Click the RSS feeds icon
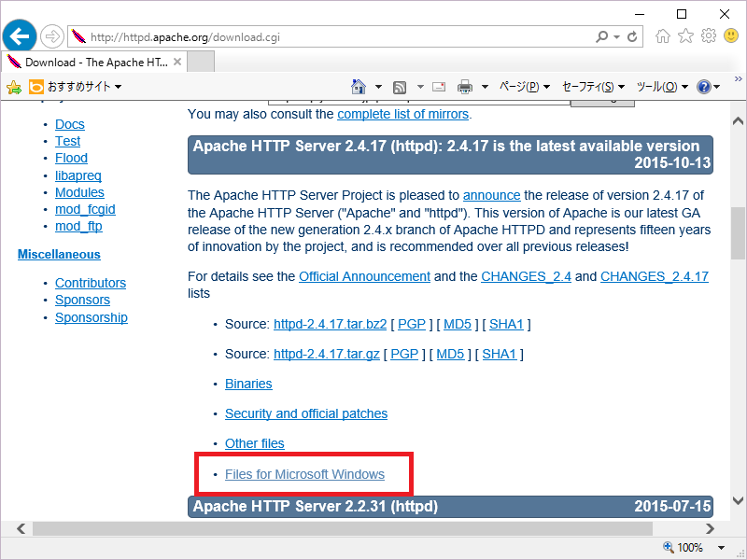The height and width of the screenshot is (560, 747). tap(400, 87)
